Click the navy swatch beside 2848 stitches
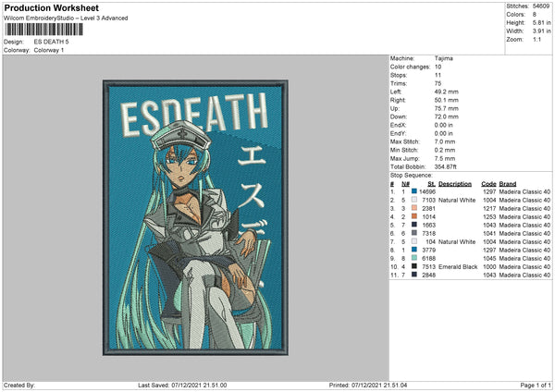Screen dimensions: 555x392 (x=414, y=275)
